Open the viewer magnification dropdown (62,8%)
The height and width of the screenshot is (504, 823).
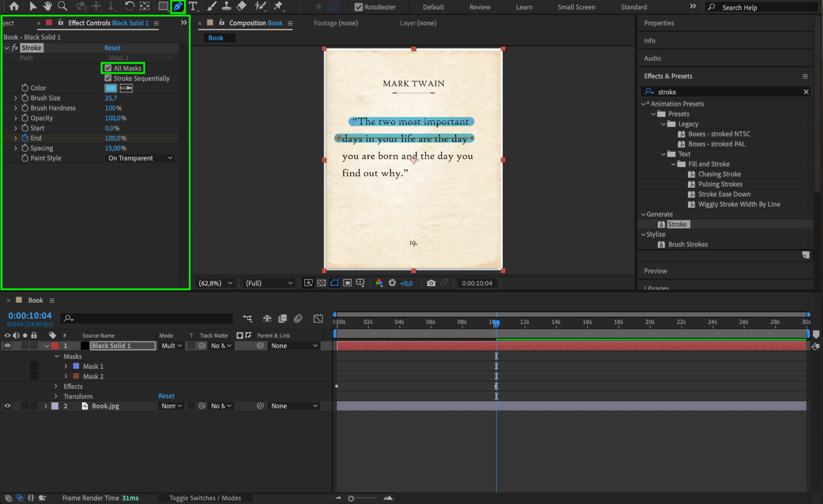pyautogui.click(x=216, y=283)
